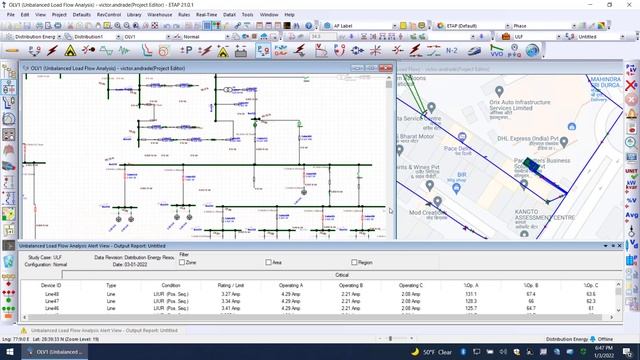
Task: Tick the Region filter checkbox
Action: 354,262
